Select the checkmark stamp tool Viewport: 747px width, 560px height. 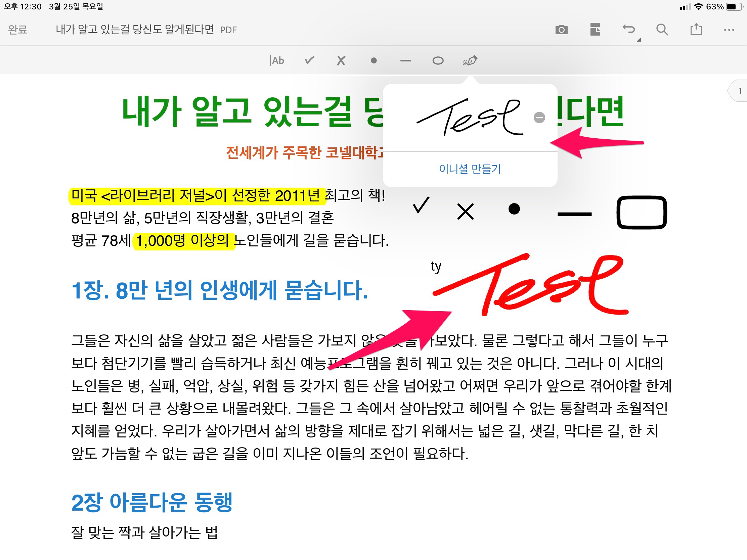coord(309,61)
